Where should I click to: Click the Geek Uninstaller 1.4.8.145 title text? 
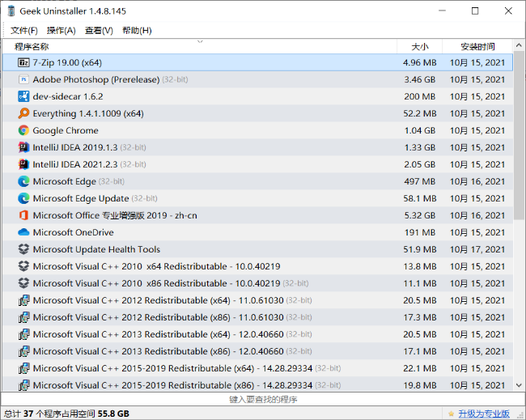click(73, 11)
